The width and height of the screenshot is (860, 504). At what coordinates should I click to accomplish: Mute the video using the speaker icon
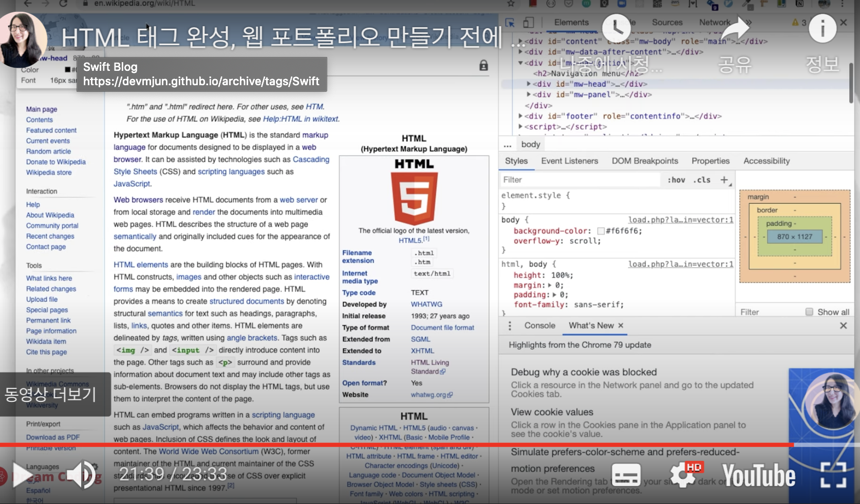click(82, 475)
